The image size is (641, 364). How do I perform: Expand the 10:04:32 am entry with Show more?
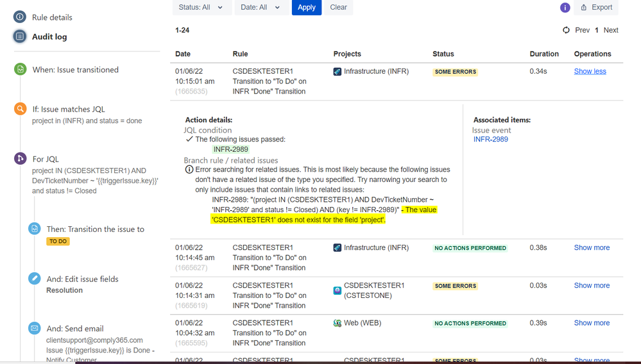point(592,323)
